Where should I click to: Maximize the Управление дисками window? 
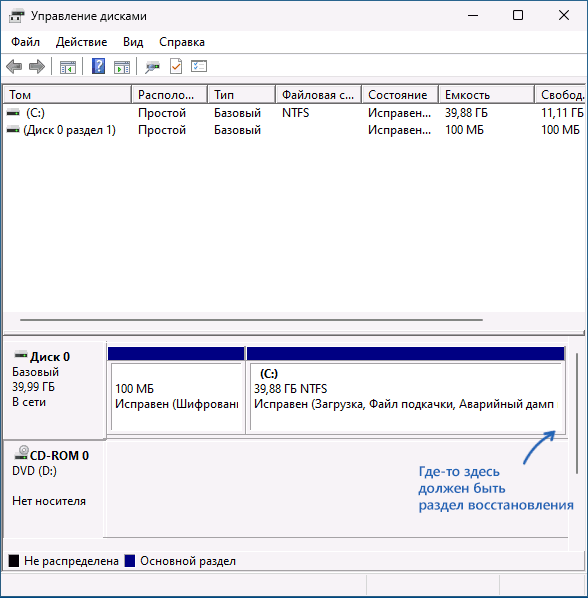518,16
